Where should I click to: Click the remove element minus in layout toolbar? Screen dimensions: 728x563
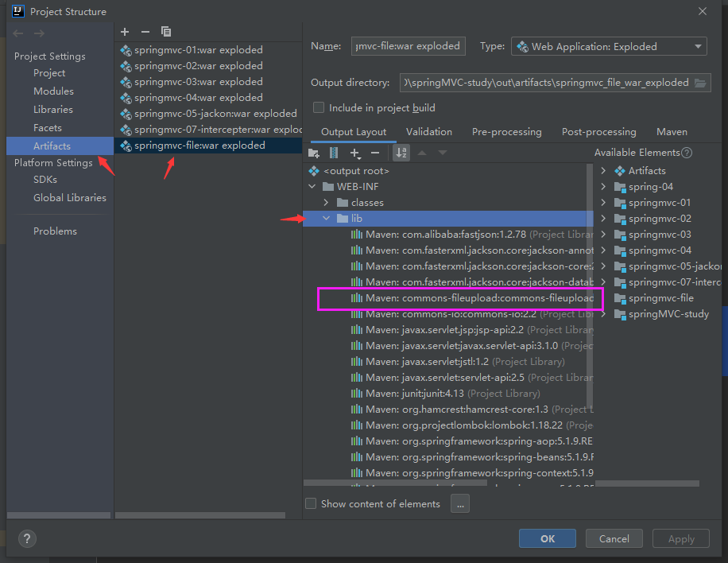click(375, 153)
